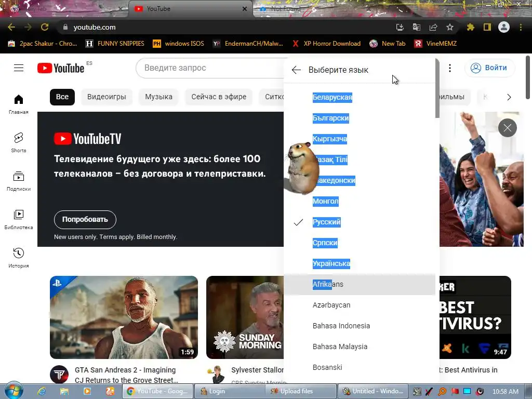Click the Войти sign-in button

pos(489,68)
